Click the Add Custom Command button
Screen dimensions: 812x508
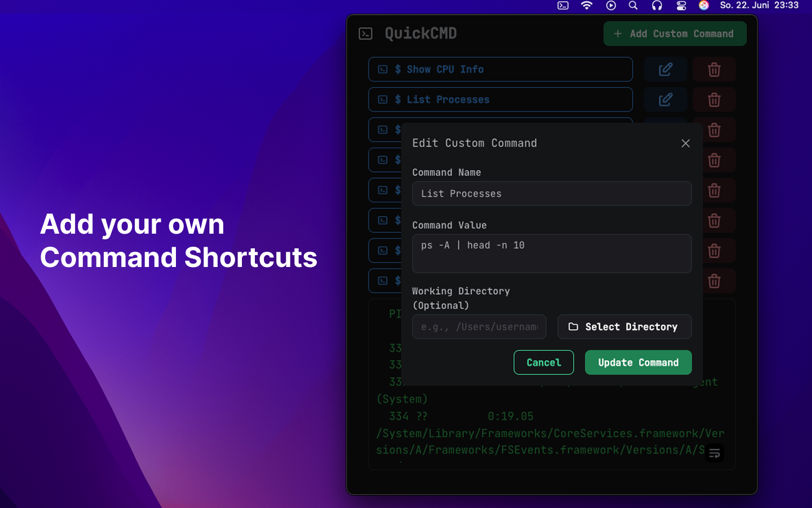[x=675, y=34]
